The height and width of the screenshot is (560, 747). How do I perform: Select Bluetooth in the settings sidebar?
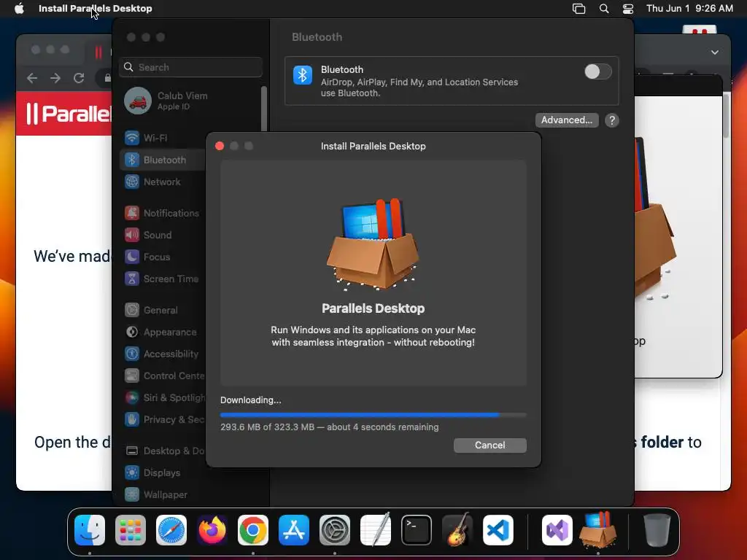163,160
